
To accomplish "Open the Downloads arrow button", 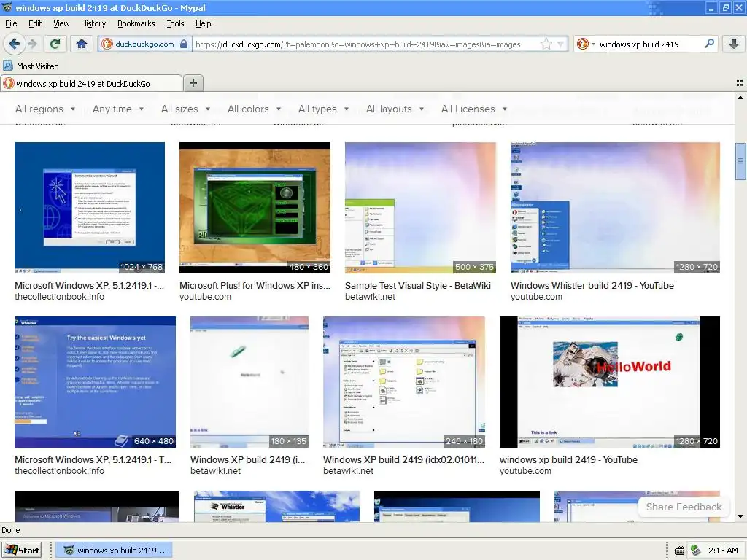I will pos(733,44).
